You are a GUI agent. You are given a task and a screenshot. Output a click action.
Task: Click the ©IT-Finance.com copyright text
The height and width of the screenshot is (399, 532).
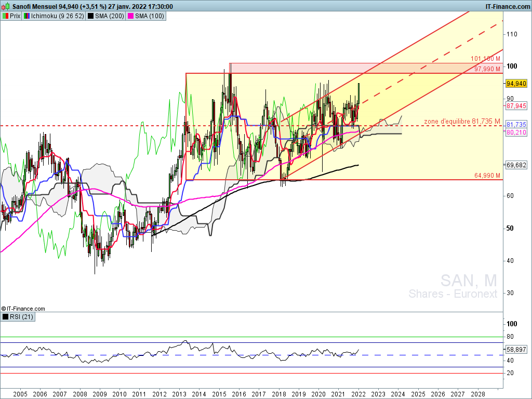23,309
